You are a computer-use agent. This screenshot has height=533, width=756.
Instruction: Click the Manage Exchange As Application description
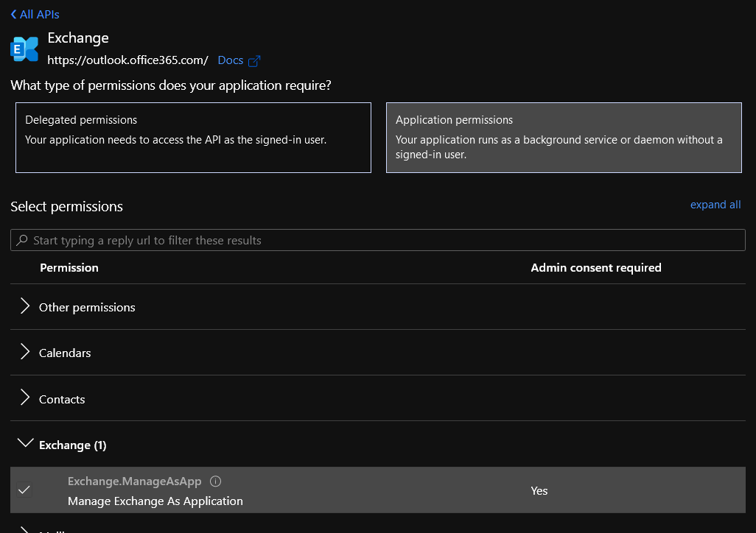pos(155,501)
